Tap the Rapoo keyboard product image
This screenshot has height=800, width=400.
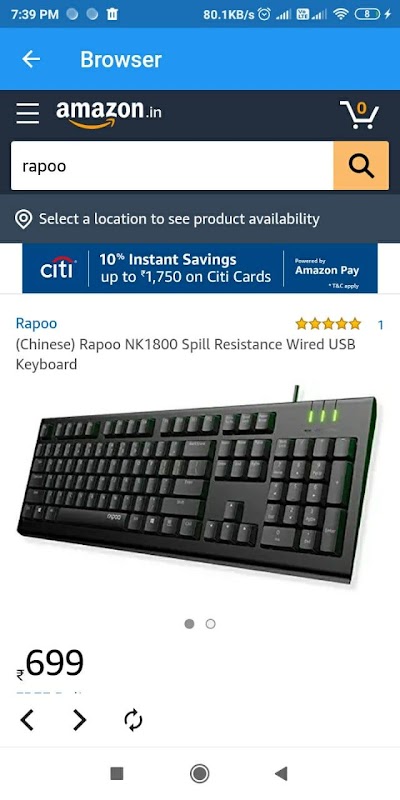198,485
